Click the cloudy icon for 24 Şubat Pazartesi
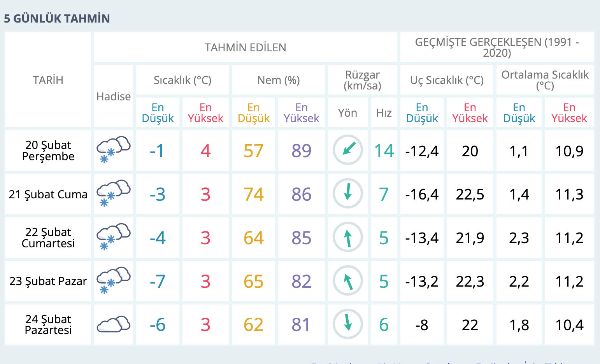This screenshot has width=600, height=364. tap(113, 324)
